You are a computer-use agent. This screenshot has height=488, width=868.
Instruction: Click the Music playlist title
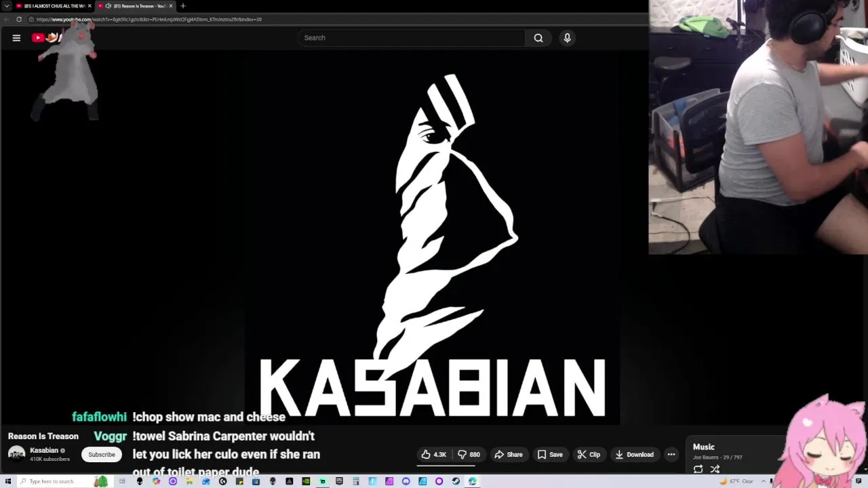[704, 447]
